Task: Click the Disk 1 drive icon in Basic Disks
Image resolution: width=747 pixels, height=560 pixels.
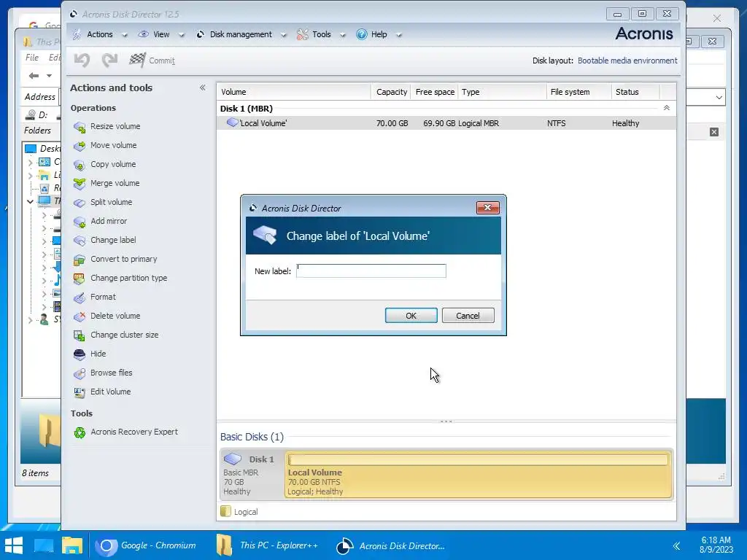Action: click(x=233, y=459)
